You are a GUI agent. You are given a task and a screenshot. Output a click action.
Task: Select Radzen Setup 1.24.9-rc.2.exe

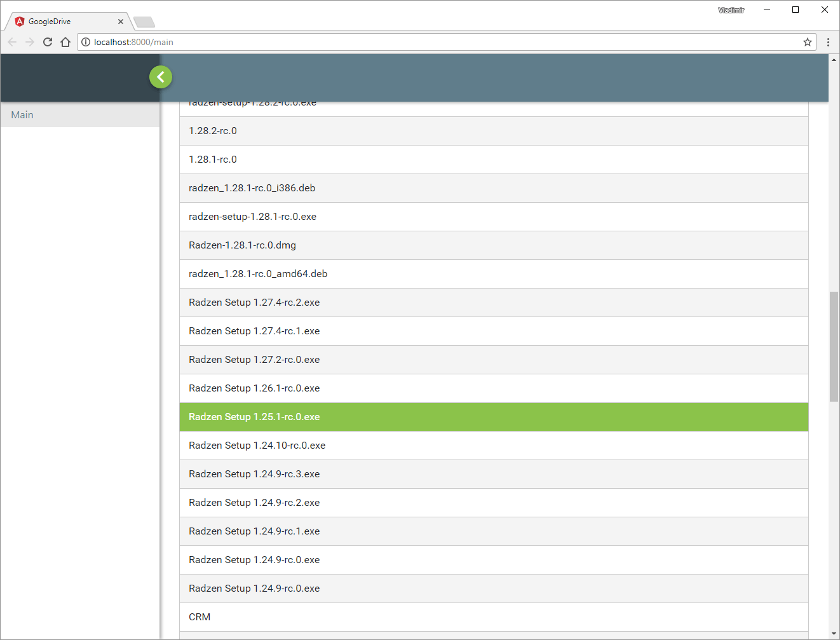coord(494,503)
